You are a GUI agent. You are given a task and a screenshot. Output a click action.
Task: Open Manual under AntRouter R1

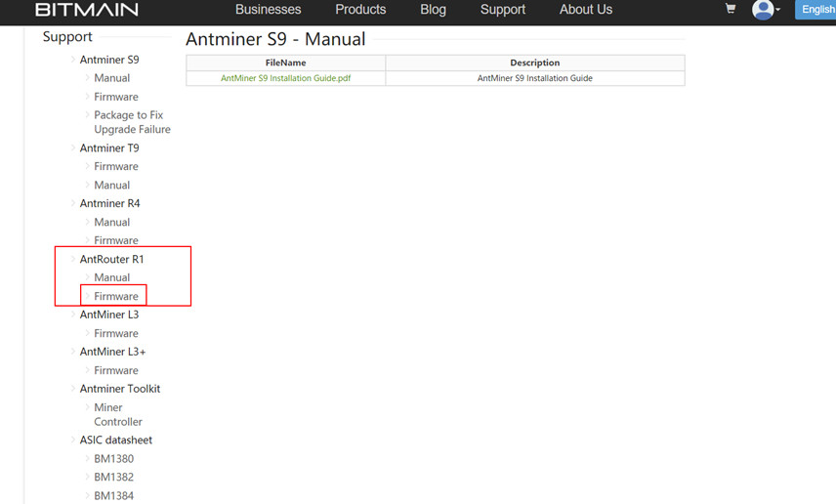(x=112, y=277)
